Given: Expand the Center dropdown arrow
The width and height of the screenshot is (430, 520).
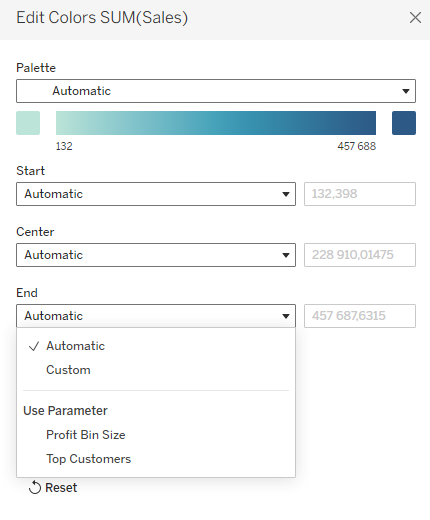Looking at the screenshot, I should 285,255.
